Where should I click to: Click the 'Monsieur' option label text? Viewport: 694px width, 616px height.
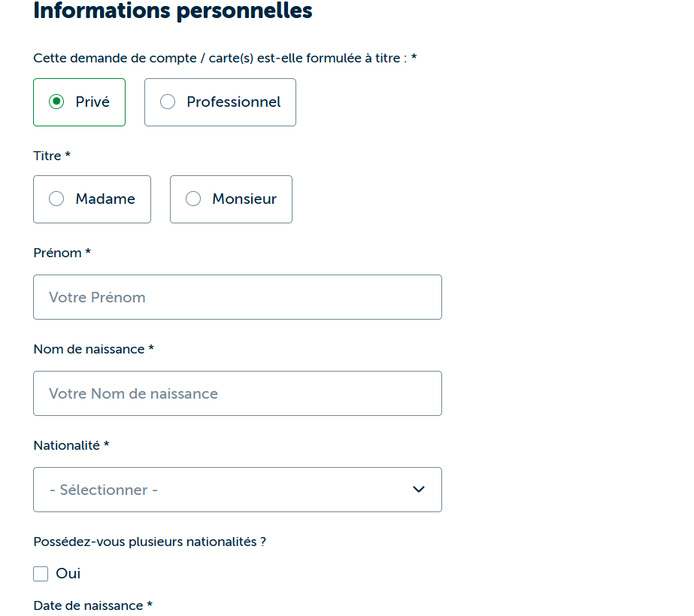pyautogui.click(x=244, y=199)
